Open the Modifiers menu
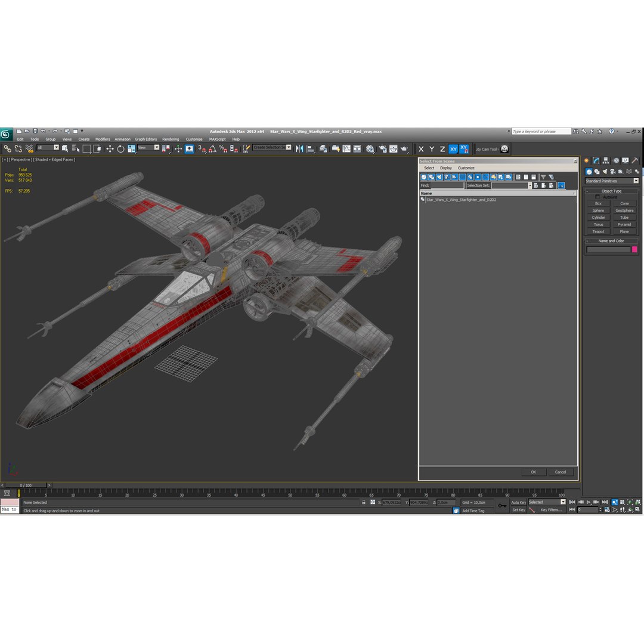Image resolution: width=644 pixels, height=644 pixels. click(103, 139)
